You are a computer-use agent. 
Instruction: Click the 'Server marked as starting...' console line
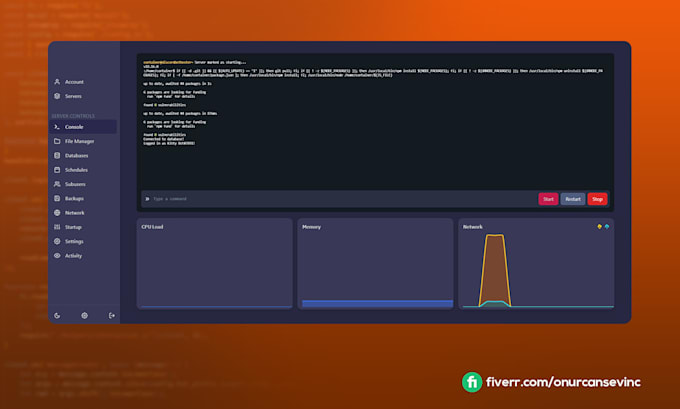pos(220,62)
